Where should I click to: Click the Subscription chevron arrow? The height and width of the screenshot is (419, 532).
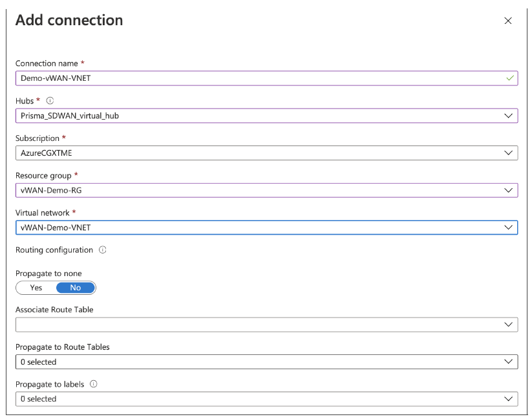(509, 153)
